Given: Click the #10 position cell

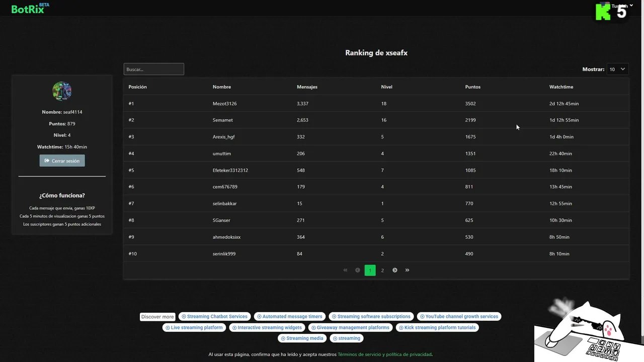Looking at the screenshot, I should (x=133, y=254).
